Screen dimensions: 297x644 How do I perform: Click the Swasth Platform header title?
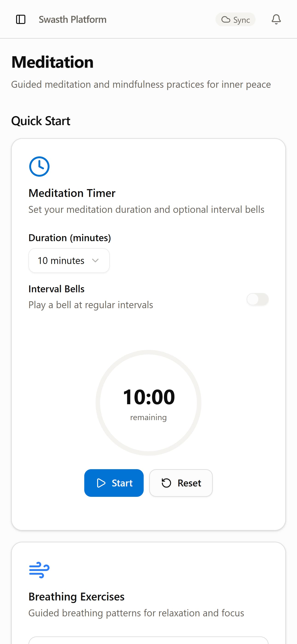point(72,19)
